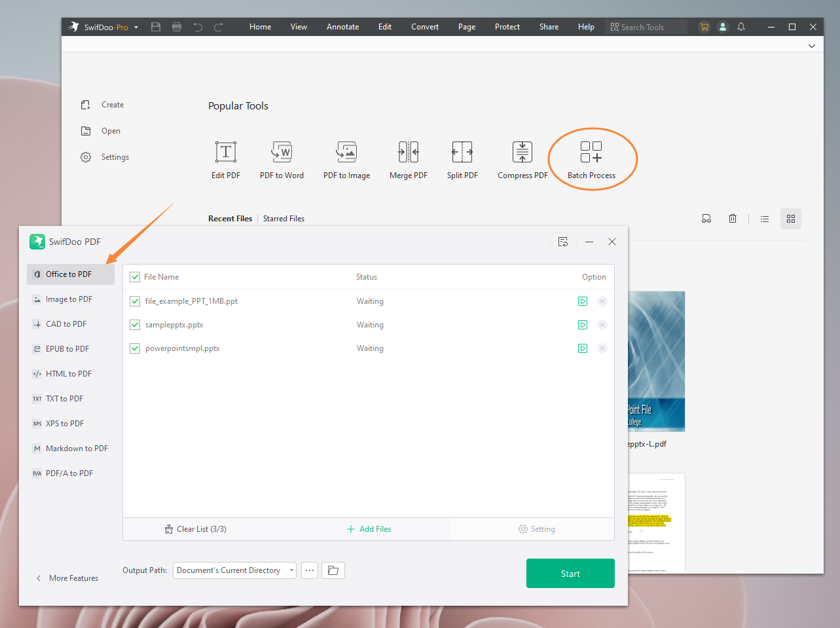Switch to Starred Files tab

click(x=283, y=219)
